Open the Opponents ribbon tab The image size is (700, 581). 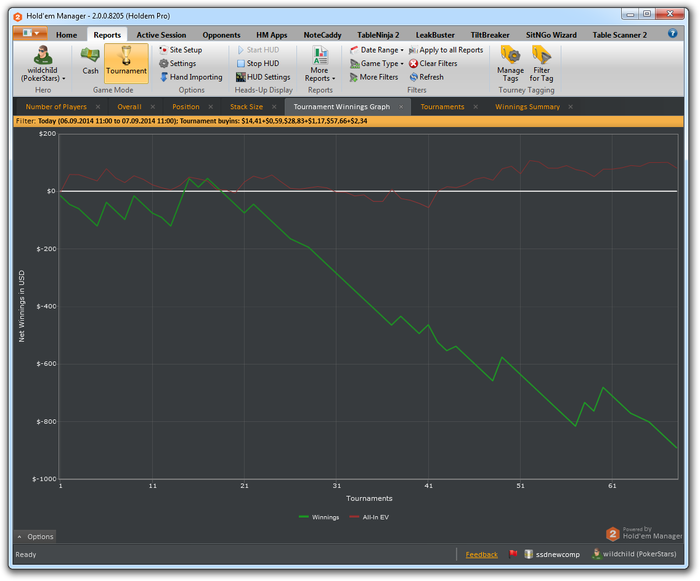[221, 35]
